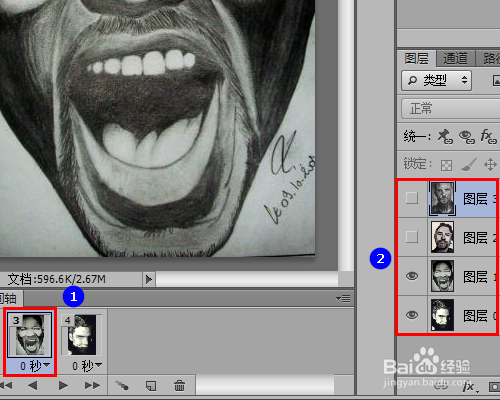
Task: Switch to the 图层 (Layers) tab
Action: tap(416, 59)
